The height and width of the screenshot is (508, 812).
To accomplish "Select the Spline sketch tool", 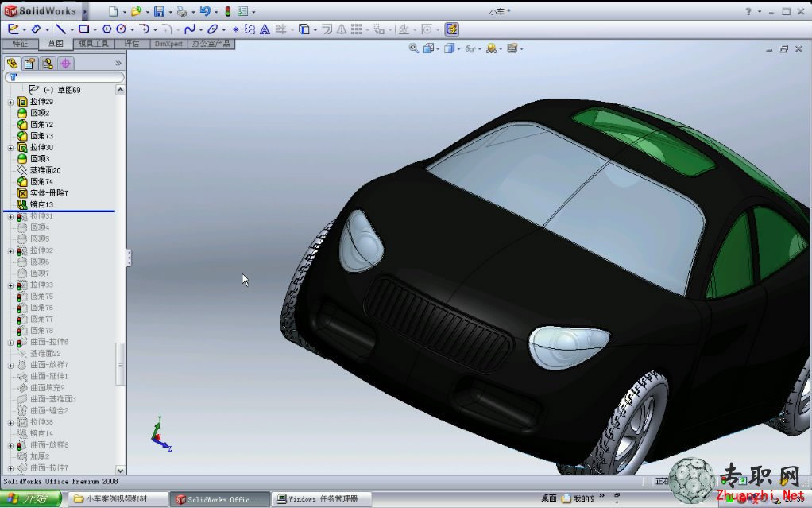I will click(190, 29).
